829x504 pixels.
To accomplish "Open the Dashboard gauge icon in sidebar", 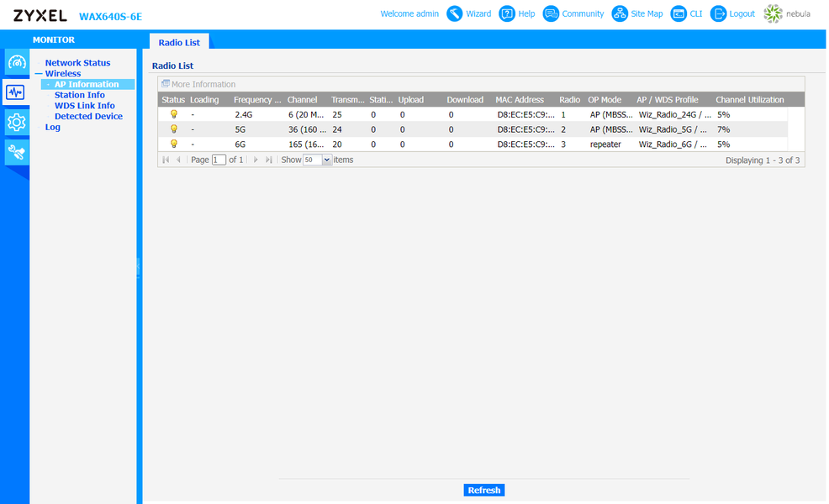I will click(x=16, y=63).
